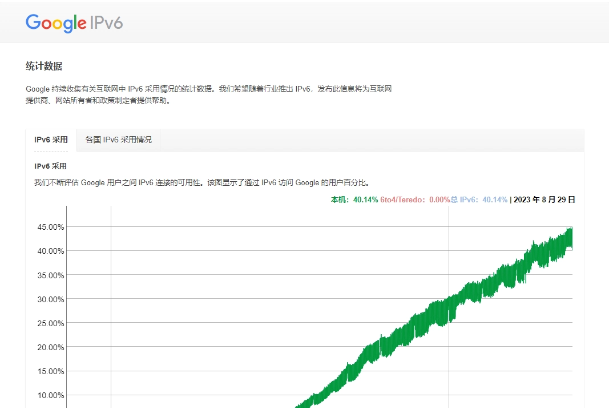Click the chart description sentence about Google 用户
This screenshot has width=614, height=408.
202,182
